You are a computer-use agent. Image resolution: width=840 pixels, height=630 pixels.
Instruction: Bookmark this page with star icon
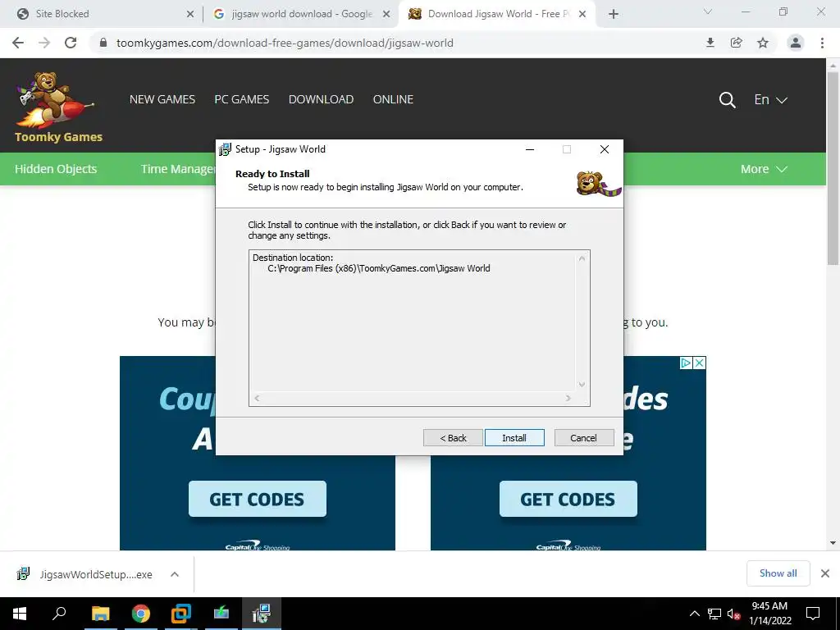(763, 43)
